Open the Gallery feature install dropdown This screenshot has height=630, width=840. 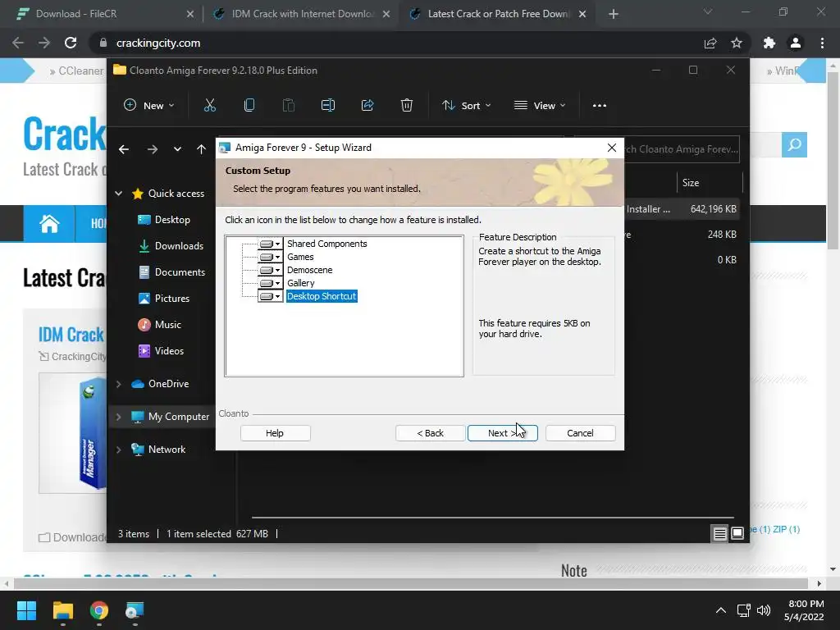point(270,283)
